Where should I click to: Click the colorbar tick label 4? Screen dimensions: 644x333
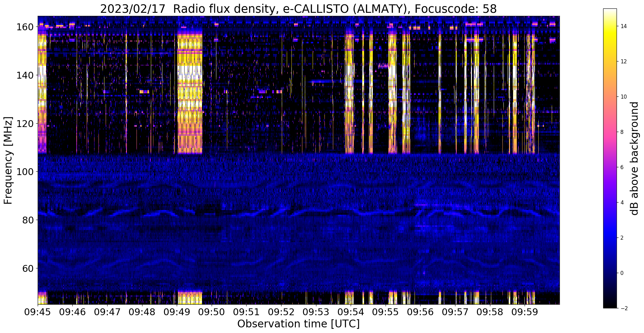pyautogui.click(x=622, y=203)
